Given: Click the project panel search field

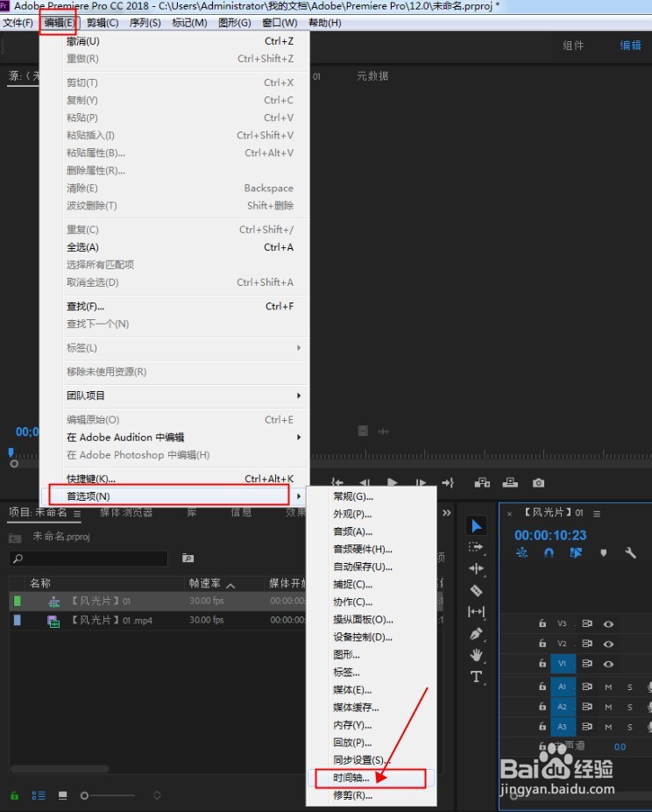Looking at the screenshot, I should (x=89, y=559).
